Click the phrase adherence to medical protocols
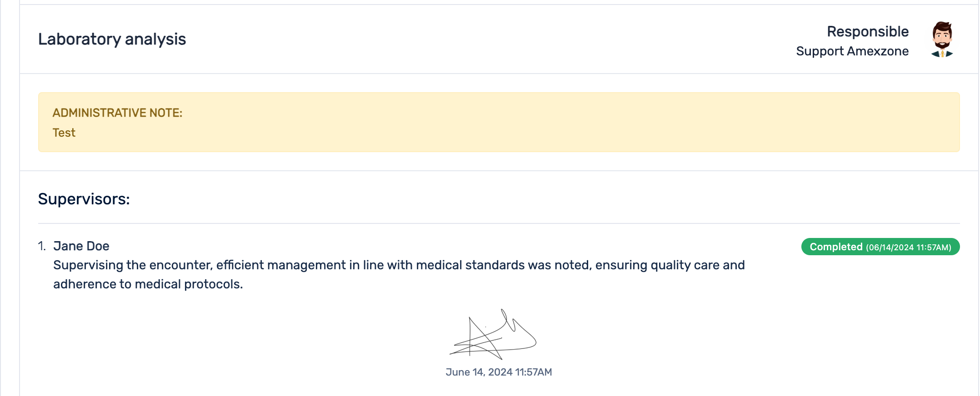 click(x=148, y=284)
